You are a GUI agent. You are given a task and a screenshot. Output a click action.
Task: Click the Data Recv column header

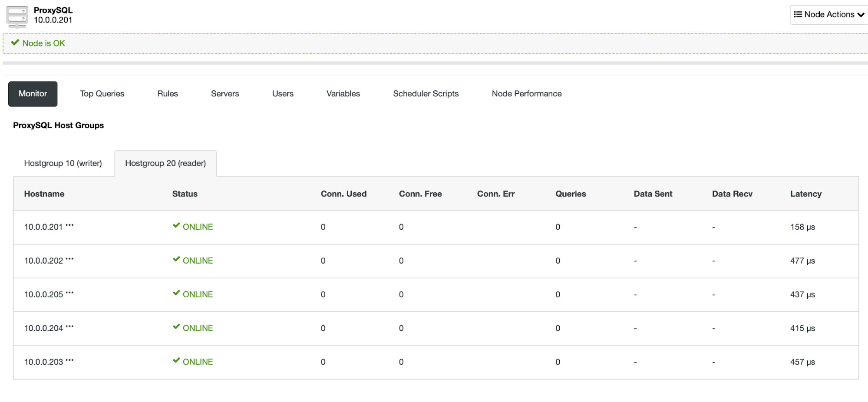(x=732, y=194)
